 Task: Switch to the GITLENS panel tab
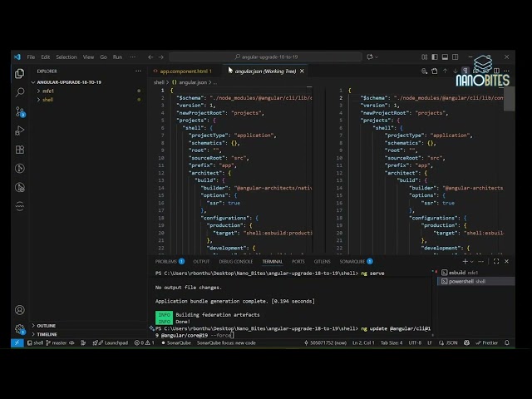[322, 261]
